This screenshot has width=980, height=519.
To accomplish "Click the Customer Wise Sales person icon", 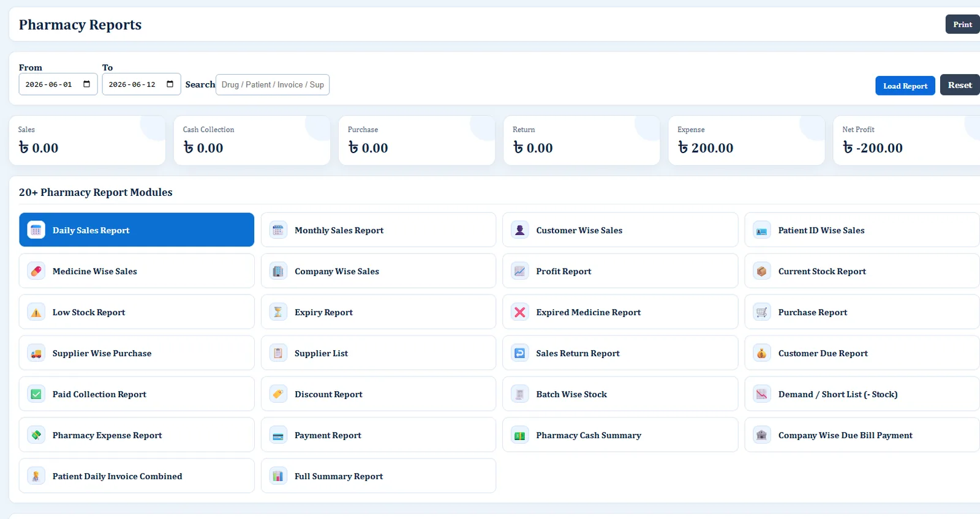I will 520,230.
